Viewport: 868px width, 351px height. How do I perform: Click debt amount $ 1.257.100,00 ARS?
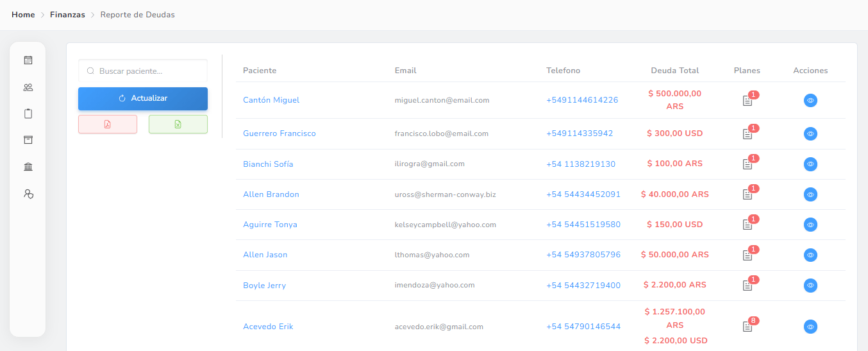(x=675, y=318)
